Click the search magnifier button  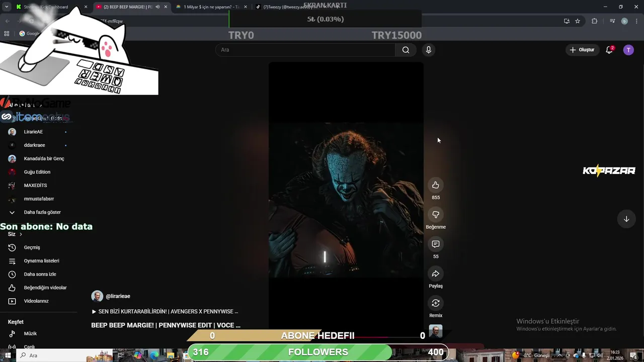pyautogui.click(x=406, y=50)
